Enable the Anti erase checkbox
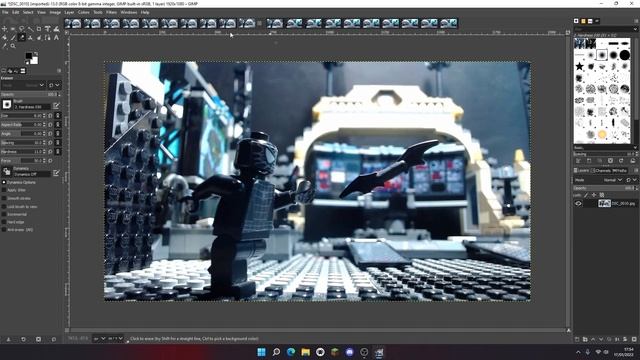Viewport: 640px width, 360px height. (x=4, y=229)
